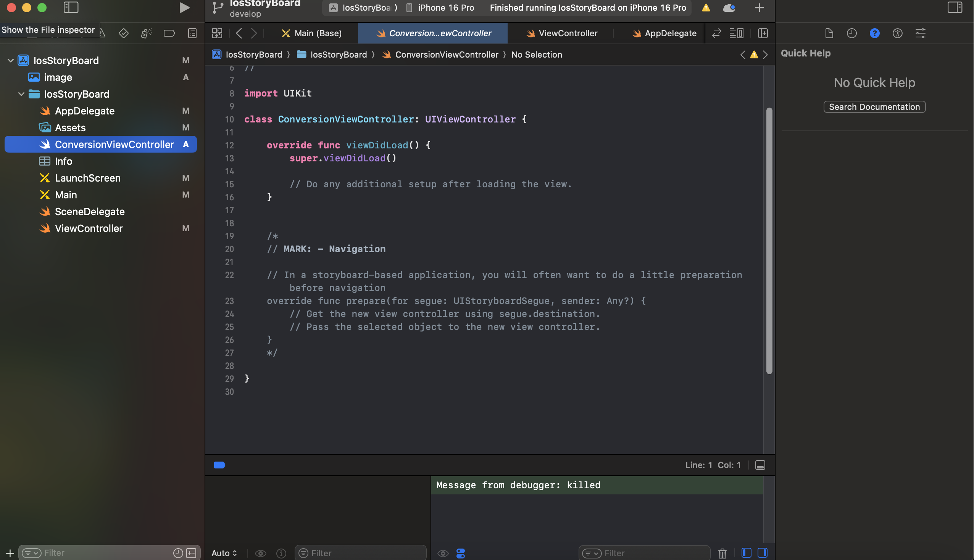This screenshot has height=560, width=974.
Task: Toggle the right inspector panel
Action: 955,8
